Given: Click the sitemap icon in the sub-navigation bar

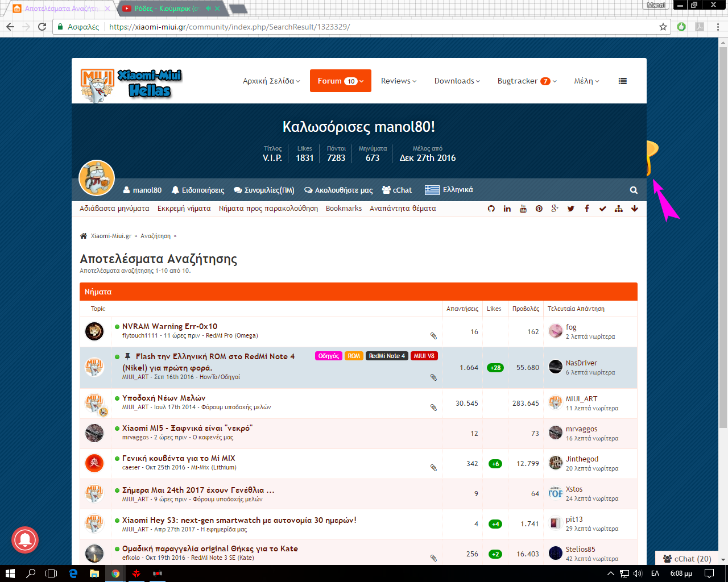Looking at the screenshot, I should (619, 209).
